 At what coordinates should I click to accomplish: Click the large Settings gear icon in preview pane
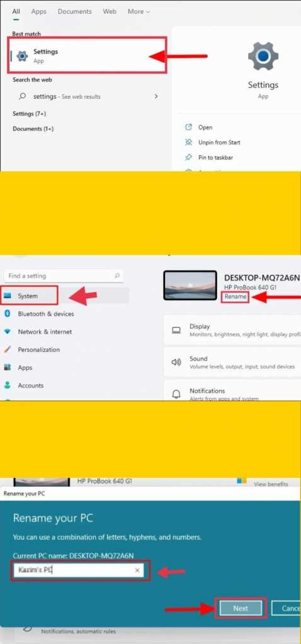(x=263, y=55)
